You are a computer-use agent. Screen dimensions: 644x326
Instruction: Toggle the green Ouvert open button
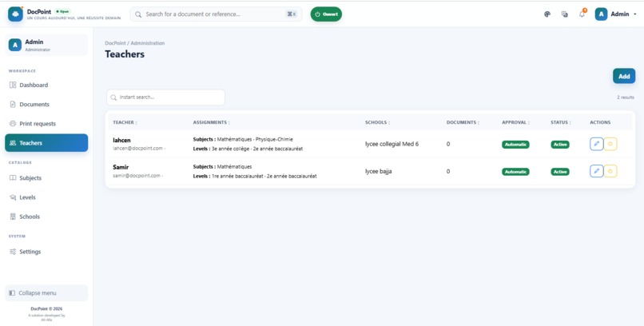326,14
